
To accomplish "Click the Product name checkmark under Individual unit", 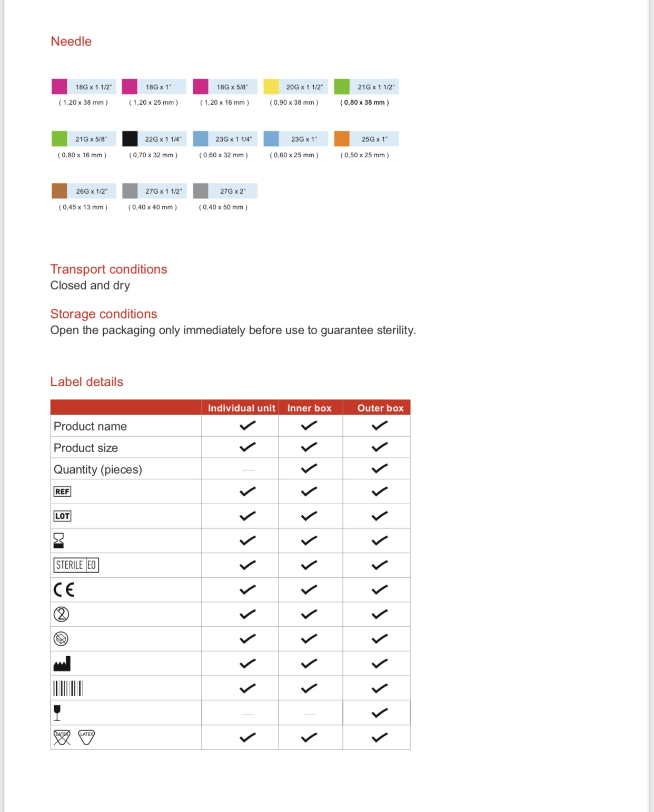I will pyautogui.click(x=247, y=426).
